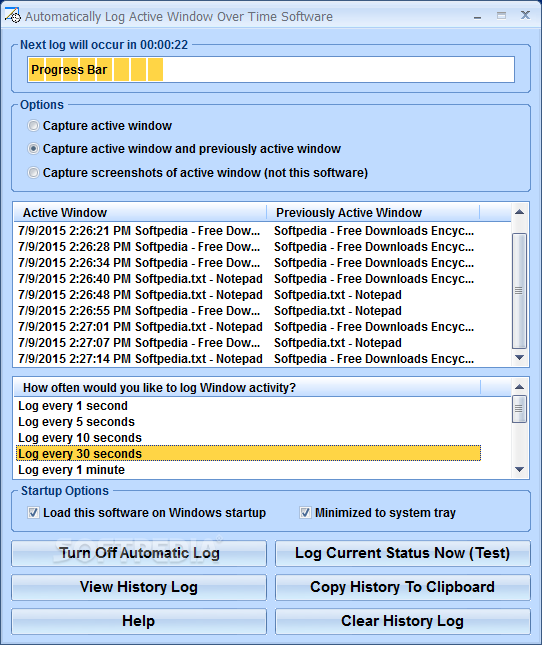Click Clear History Log button

point(403,621)
